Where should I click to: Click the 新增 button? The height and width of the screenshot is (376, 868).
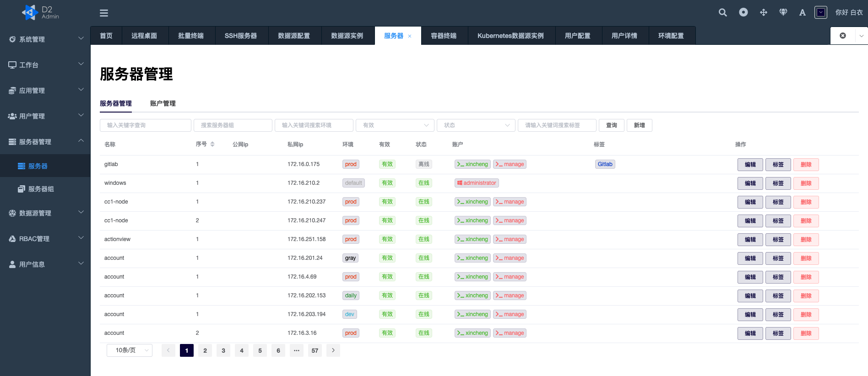[640, 125]
